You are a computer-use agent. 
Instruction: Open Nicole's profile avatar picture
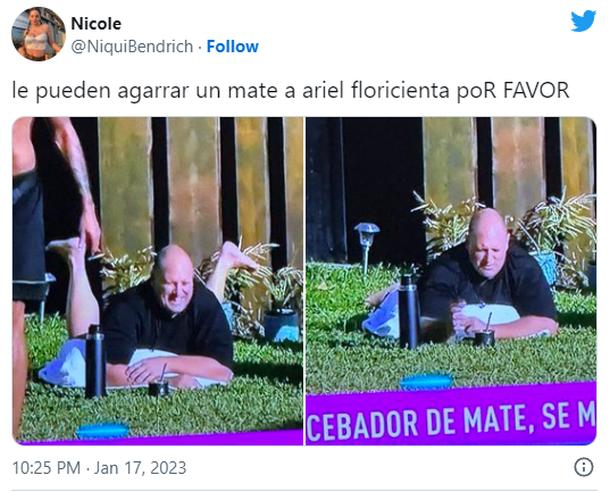(39, 34)
